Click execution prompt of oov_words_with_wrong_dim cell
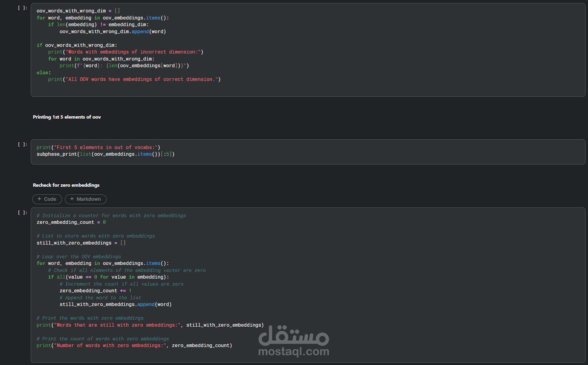The image size is (588, 365). tap(23, 8)
